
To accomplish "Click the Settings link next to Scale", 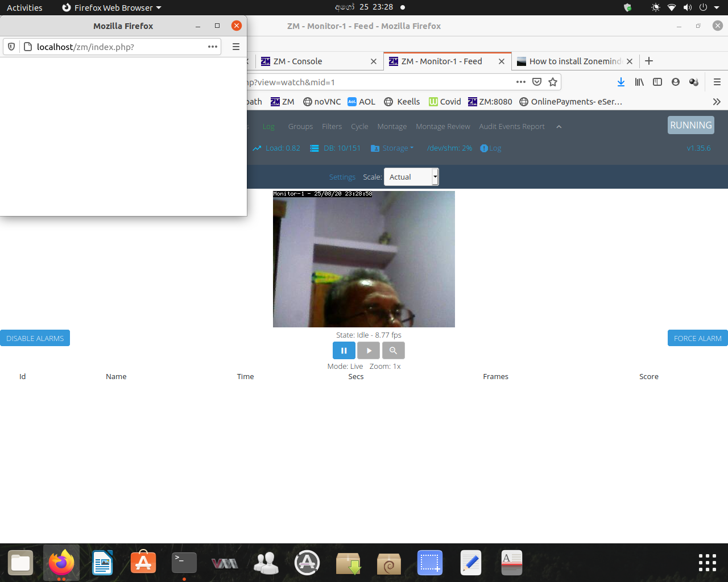I will 342,177.
